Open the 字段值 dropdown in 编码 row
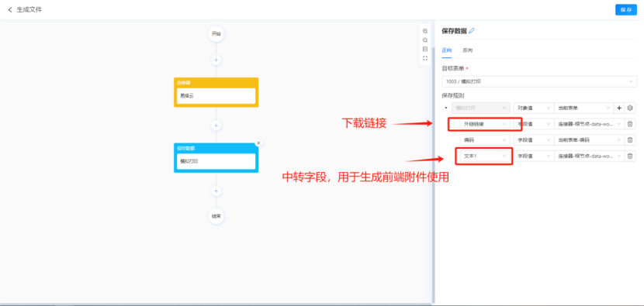644x306 pixels. (x=533, y=140)
